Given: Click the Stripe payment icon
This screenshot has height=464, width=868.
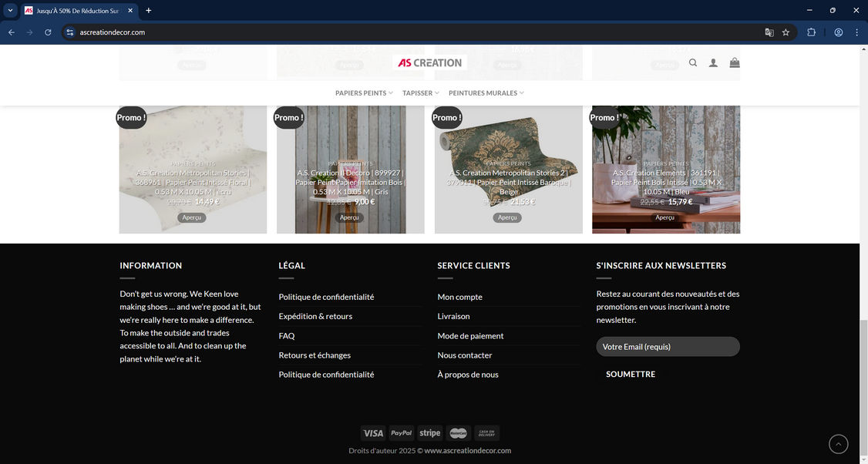Looking at the screenshot, I should click(x=429, y=433).
